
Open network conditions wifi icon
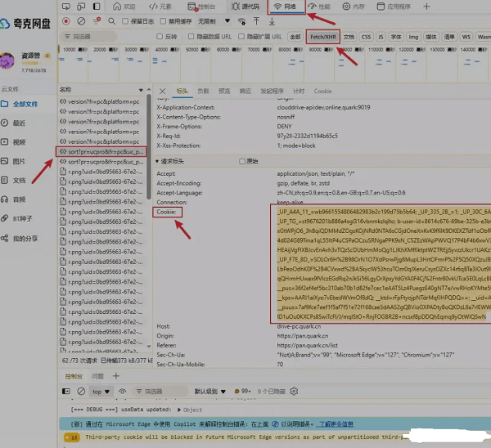[x=241, y=21]
